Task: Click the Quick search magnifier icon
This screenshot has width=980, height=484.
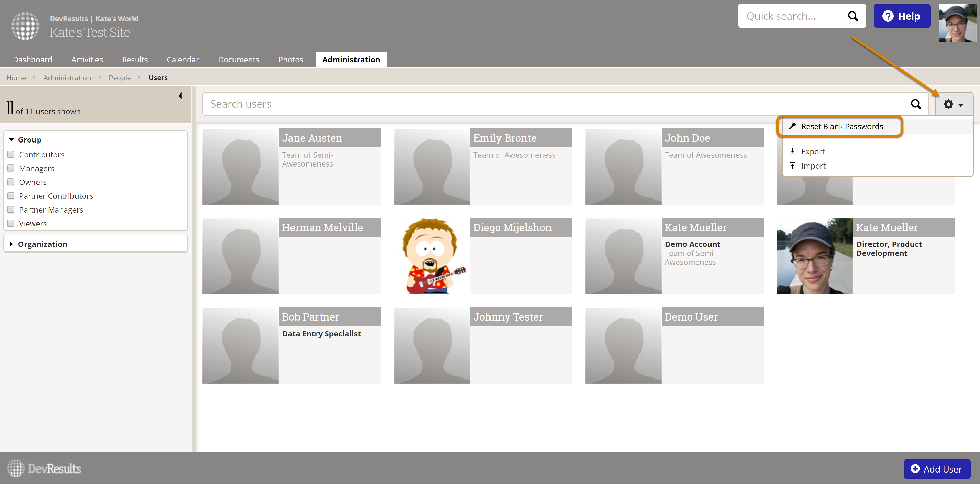Action: [853, 16]
